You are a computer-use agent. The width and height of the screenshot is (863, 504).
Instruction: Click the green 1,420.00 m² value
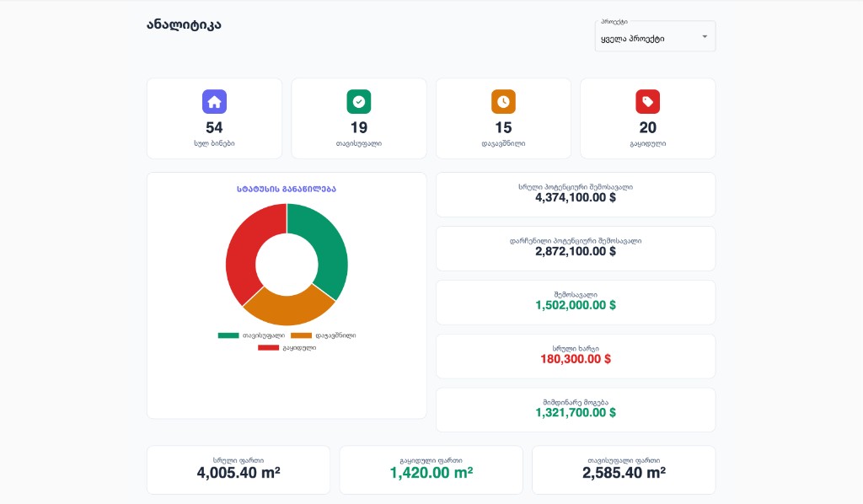(431, 473)
